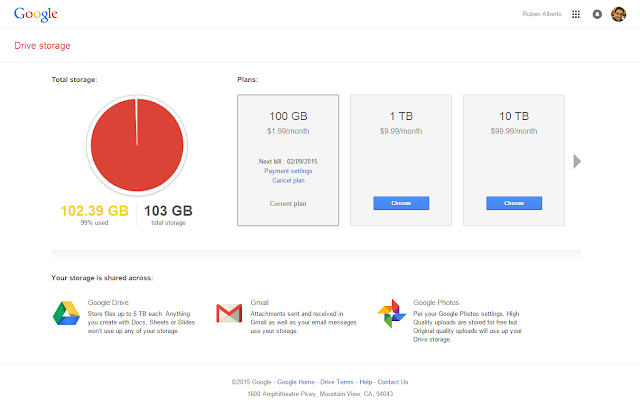Click the Next bill date text

[288, 161]
